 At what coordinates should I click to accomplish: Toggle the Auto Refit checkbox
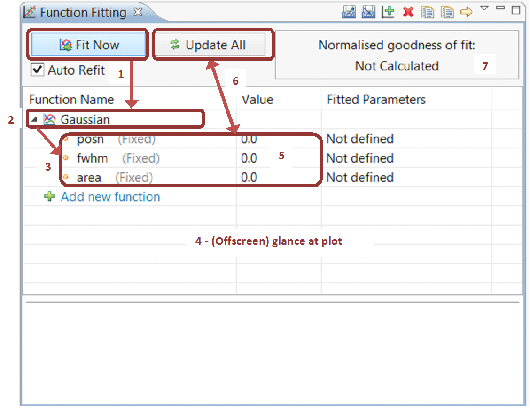(38, 70)
